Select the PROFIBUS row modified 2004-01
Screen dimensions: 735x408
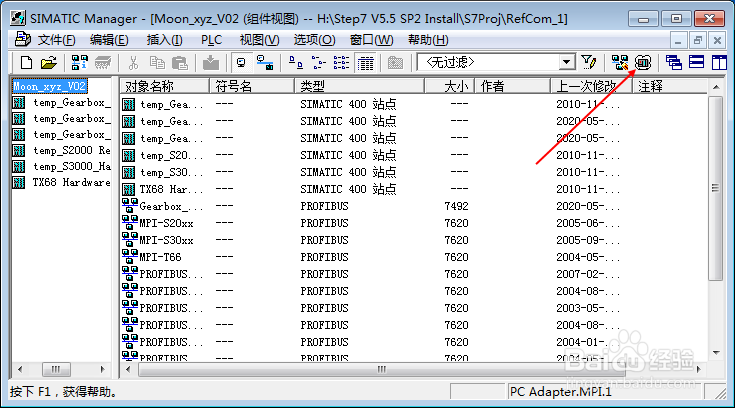[x=163, y=342]
